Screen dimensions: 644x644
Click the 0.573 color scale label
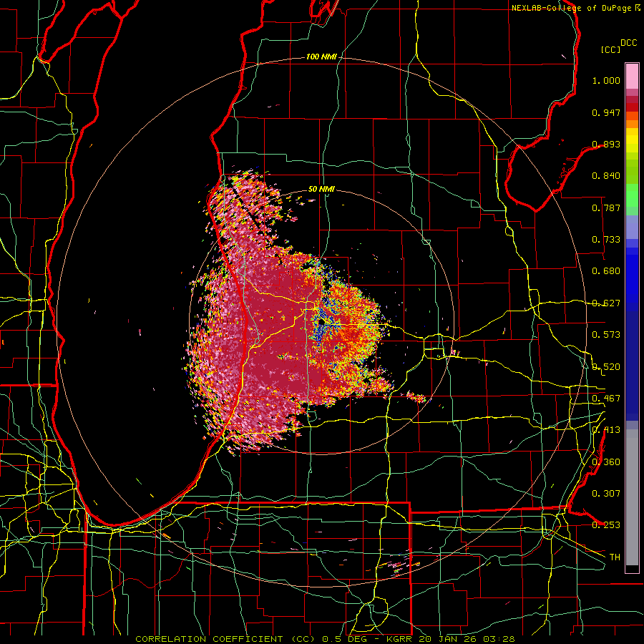pos(606,335)
